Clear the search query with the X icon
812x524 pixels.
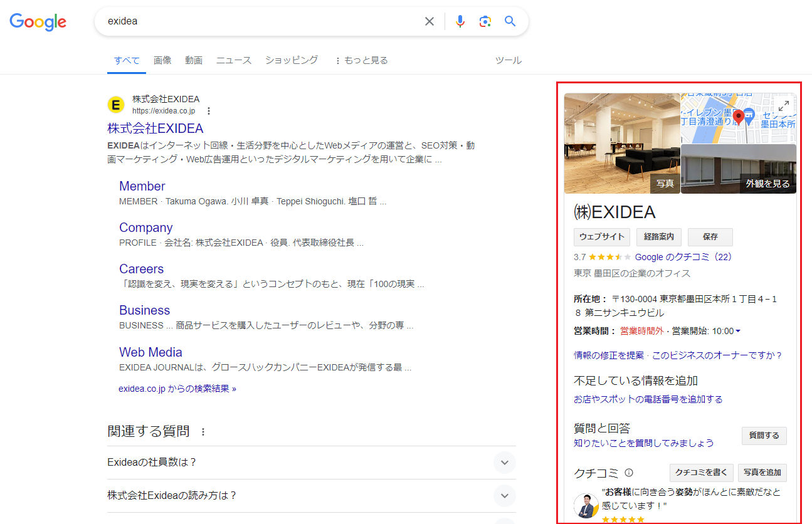(430, 21)
